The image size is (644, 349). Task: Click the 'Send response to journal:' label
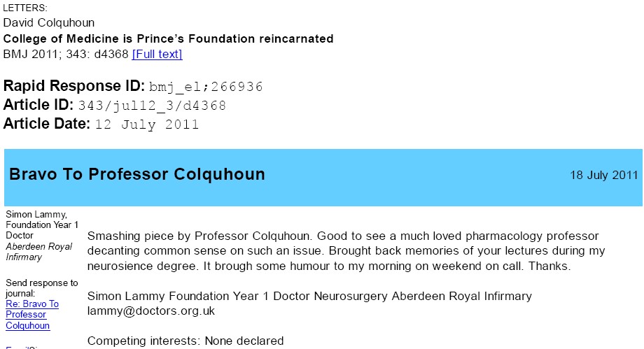tap(41, 288)
